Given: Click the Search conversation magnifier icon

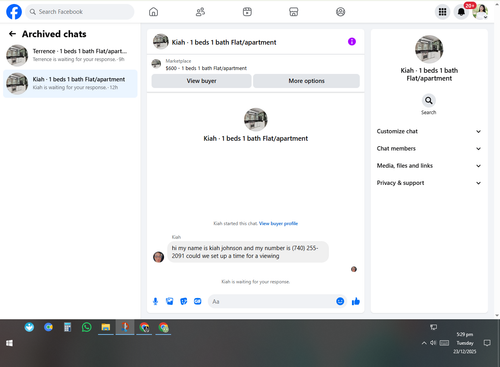Looking at the screenshot, I should [x=429, y=100].
